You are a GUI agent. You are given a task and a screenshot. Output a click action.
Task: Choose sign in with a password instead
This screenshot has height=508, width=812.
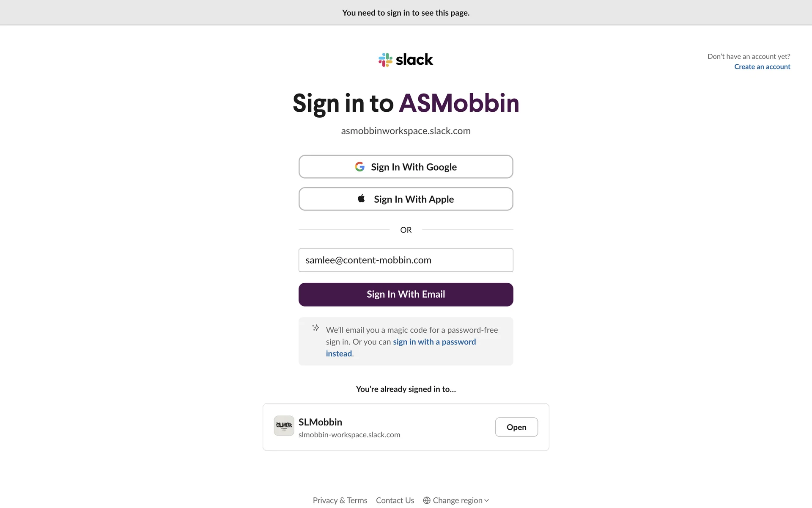coord(434,342)
